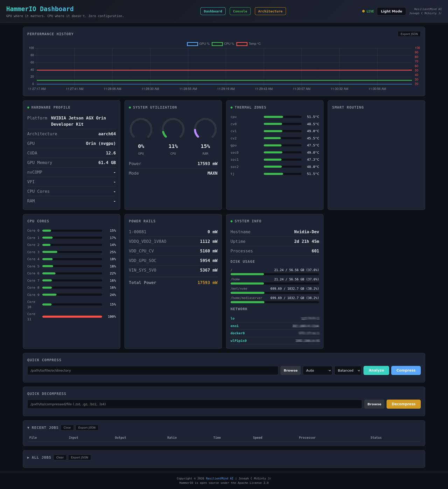Toggle the GPU % legend marker on the chart
This screenshot has width=448, height=489.
(x=192, y=44)
